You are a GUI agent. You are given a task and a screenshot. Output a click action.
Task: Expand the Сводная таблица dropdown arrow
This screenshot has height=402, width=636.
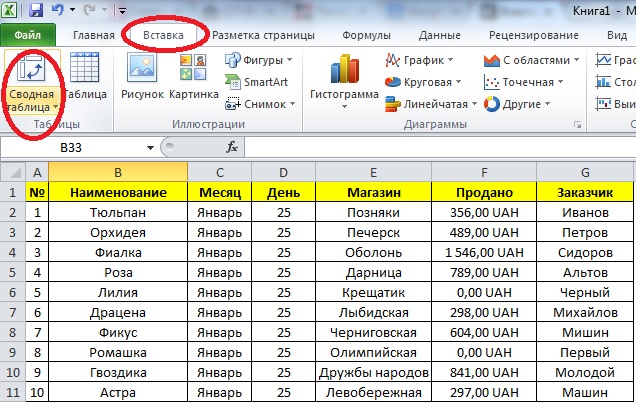tap(55, 107)
